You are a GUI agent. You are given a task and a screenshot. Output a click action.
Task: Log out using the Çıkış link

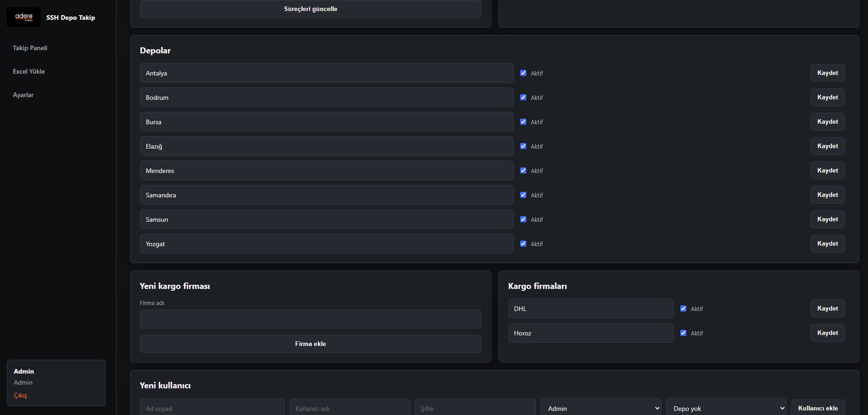pos(20,395)
